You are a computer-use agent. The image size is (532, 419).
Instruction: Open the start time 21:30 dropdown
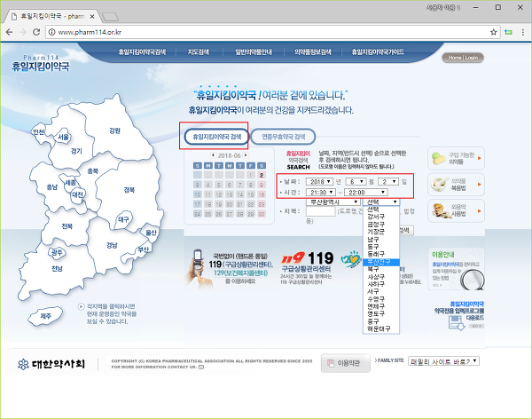point(321,193)
